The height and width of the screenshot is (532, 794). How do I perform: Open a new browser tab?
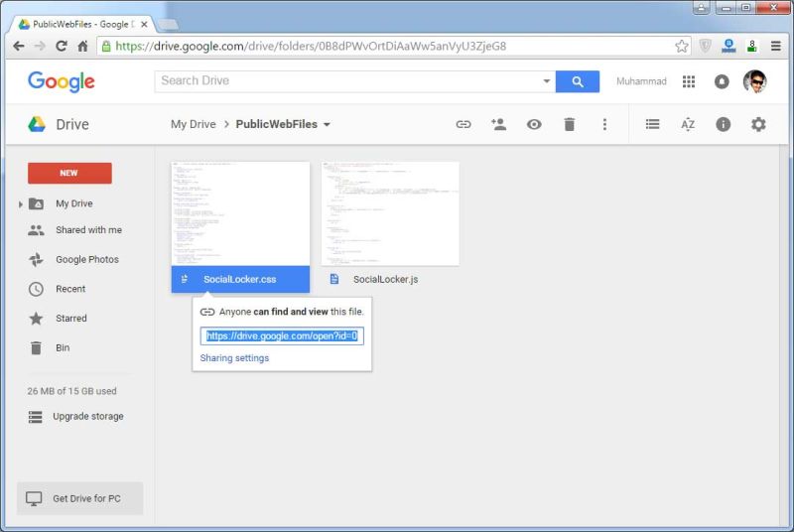(168, 24)
